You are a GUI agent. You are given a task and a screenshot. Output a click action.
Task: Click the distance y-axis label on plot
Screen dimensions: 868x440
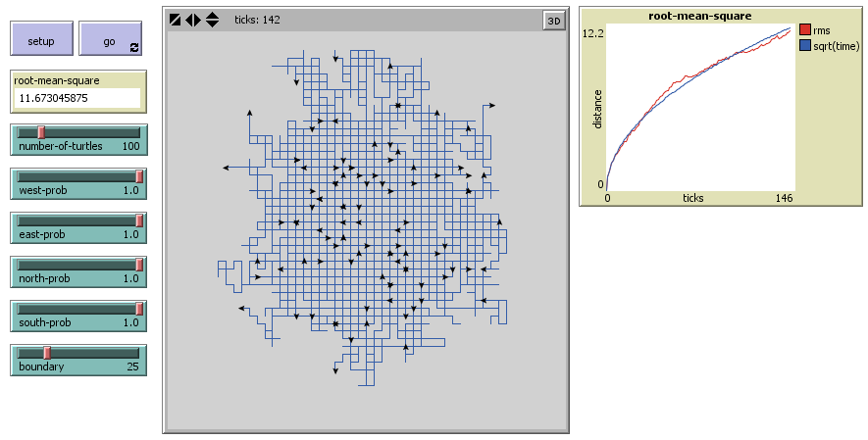coord(597,108)
